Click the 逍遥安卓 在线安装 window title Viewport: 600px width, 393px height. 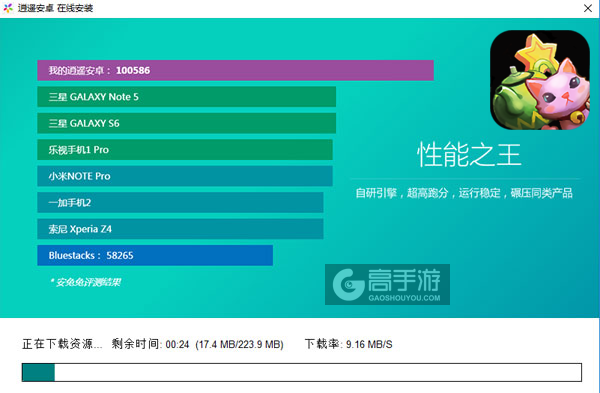click(x=55, y=8)
